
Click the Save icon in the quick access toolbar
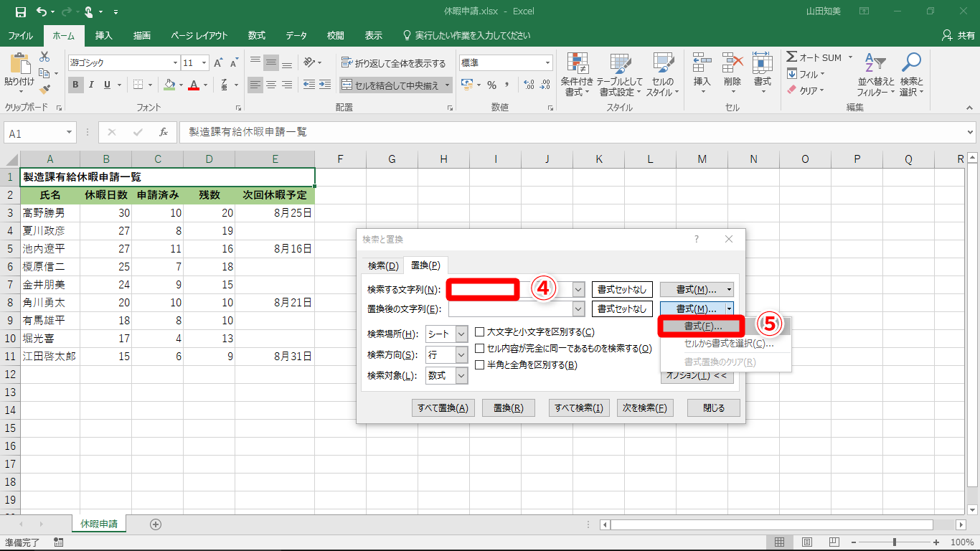point(19,11)
